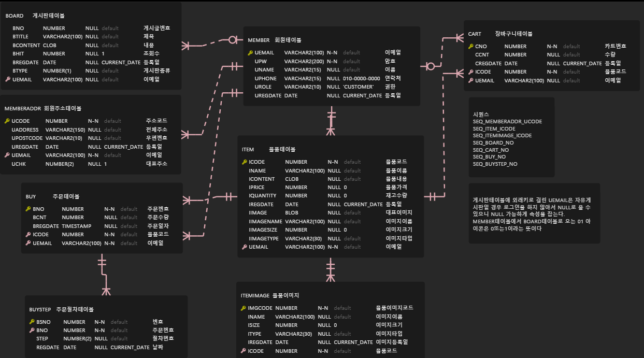Select SEQ_BUYSTEP_NO in the sequence memo
This screenshot has height=358, width=644.
point(495,164)
